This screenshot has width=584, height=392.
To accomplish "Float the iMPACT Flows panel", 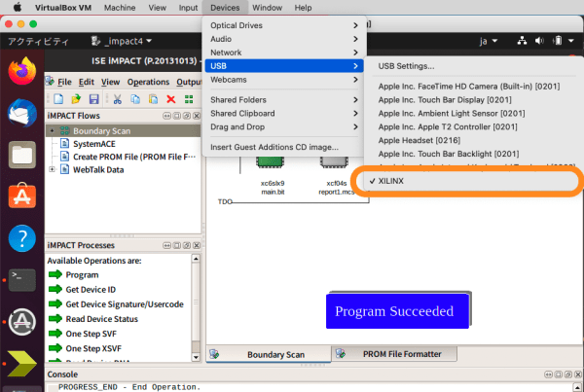I will (x=187, y=116).
